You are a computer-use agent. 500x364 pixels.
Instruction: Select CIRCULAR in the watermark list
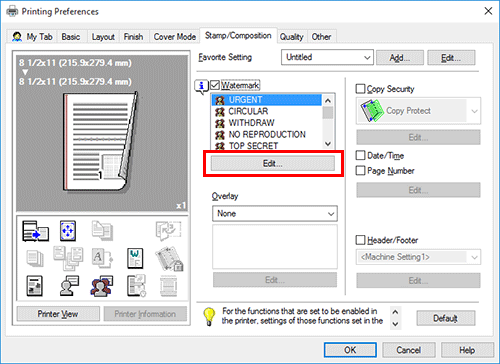[267, 111]
